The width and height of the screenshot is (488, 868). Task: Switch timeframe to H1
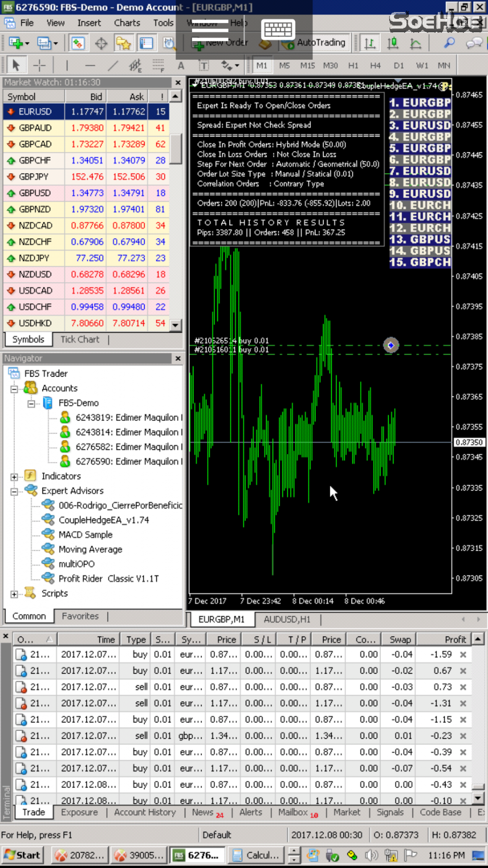click(353, 66)
